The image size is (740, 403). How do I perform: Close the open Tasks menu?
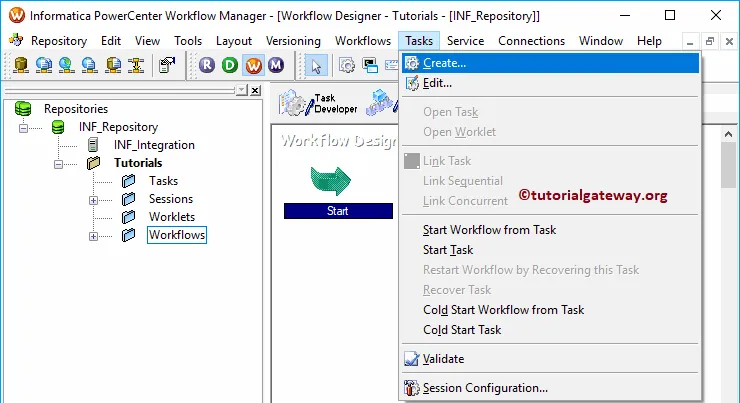(x=419, y=41)
